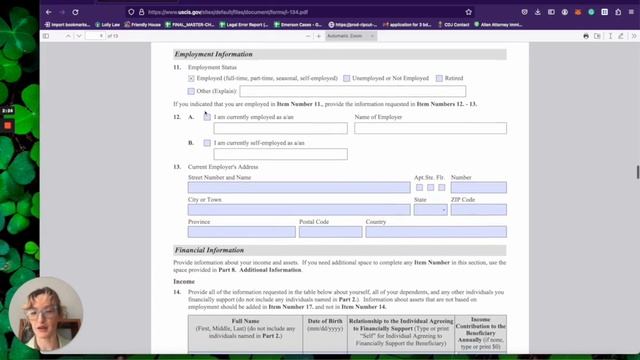Click the padlock site security icon
640x360 pixels.
coord(141,12)
